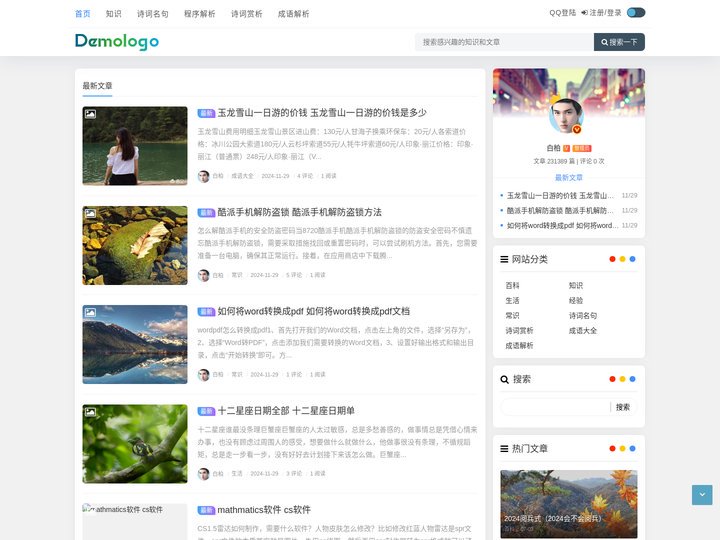Focus the header search input field
Screen dimensions: 720x540
click(x=504, y=42)
